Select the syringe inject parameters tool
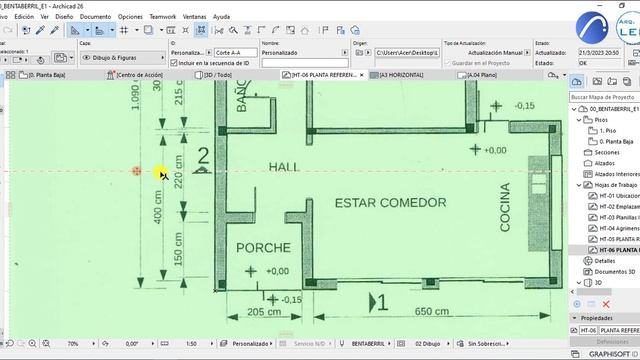This screenshot has height=360, width=640. coord(54,30)
